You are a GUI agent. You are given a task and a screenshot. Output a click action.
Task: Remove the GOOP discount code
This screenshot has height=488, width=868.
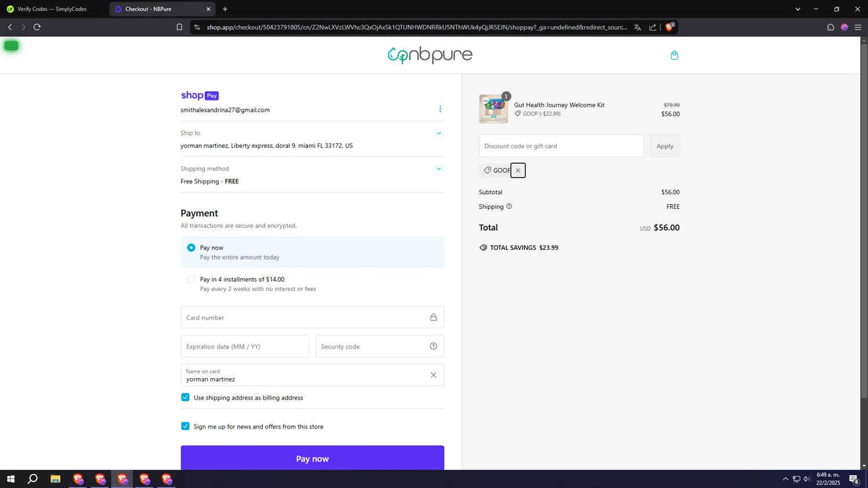(x=518, y=171)
